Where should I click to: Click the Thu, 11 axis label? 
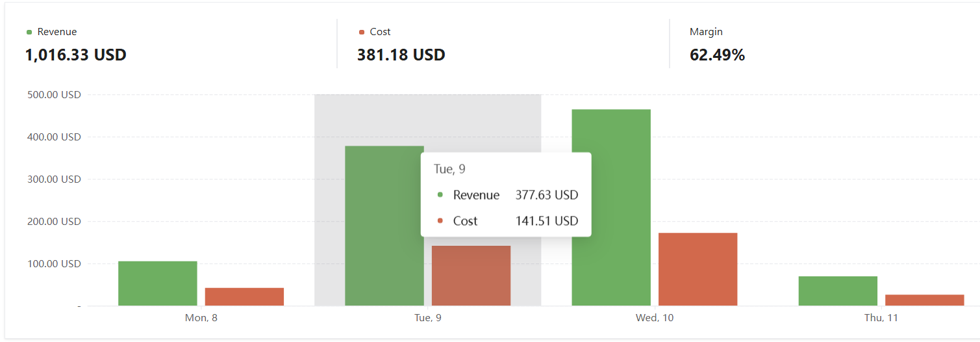point(881,318)
